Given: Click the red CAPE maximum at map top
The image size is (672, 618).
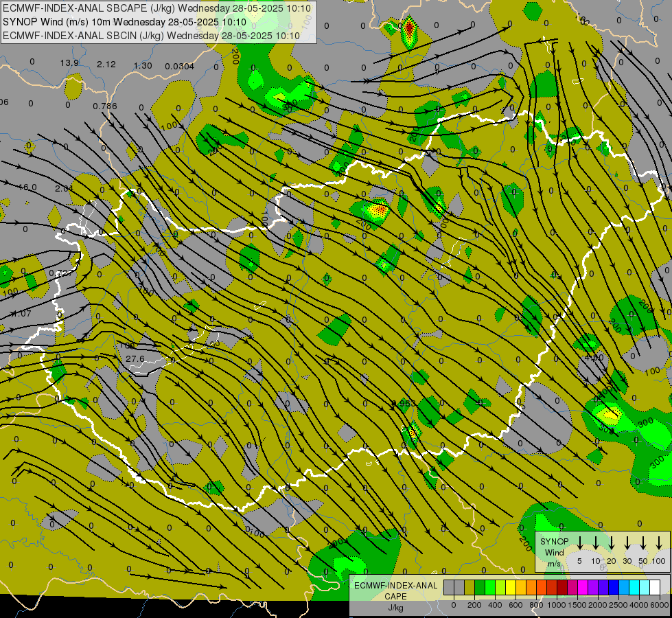Looking at the screenshot, I should point(409,29).
